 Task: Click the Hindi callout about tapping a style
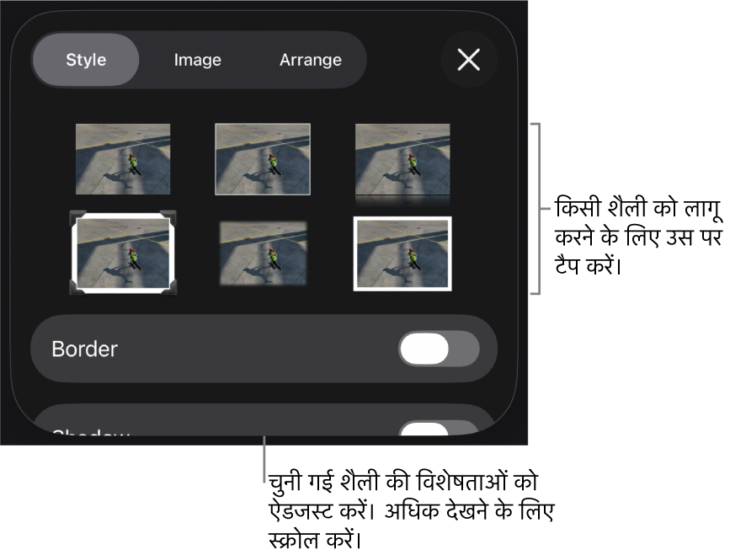pos(638,237)
